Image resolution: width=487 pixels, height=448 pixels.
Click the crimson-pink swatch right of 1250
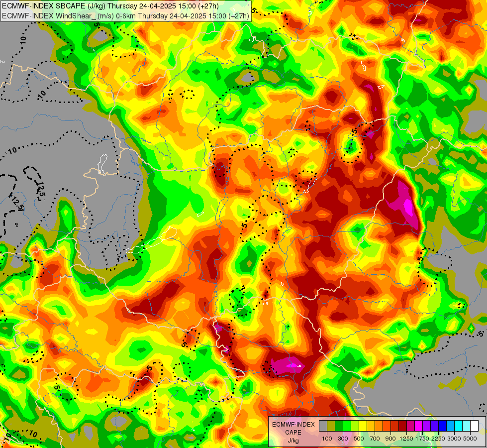click(410, 426)
